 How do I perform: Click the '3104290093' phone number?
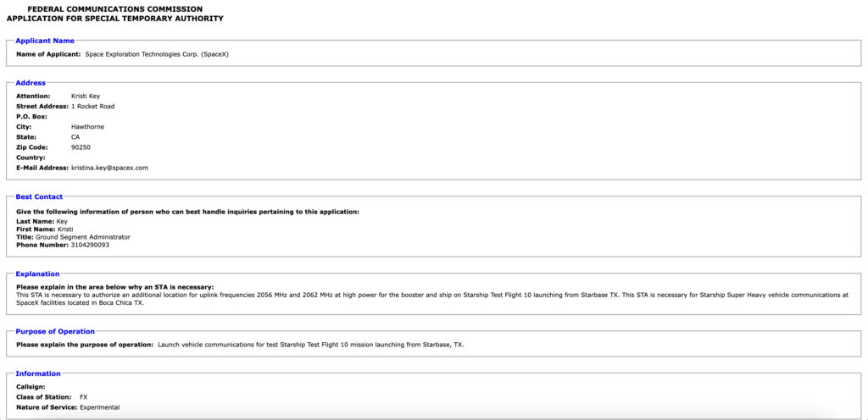point(90,245)
